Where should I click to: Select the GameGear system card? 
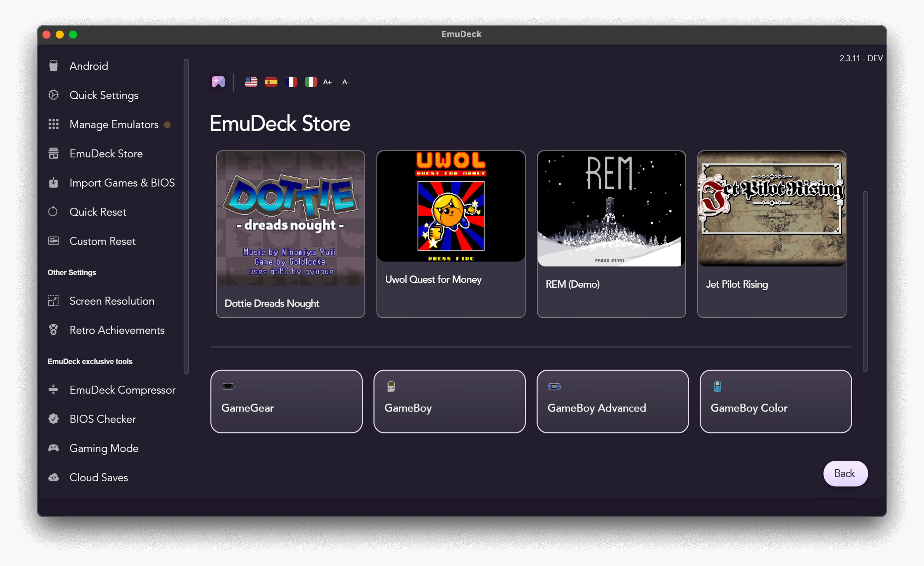click(286, 401)
